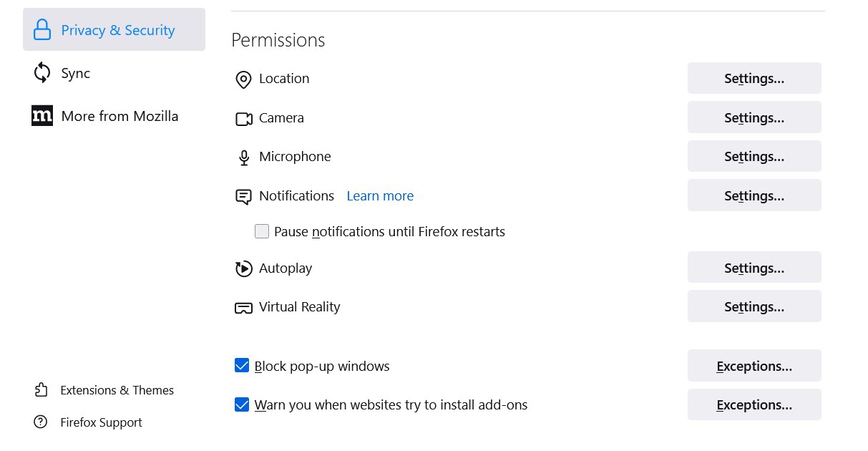Viewport: 868px width, 451px height.
Task: Open Autoplay Settings dialog
Action: (754, 268)
